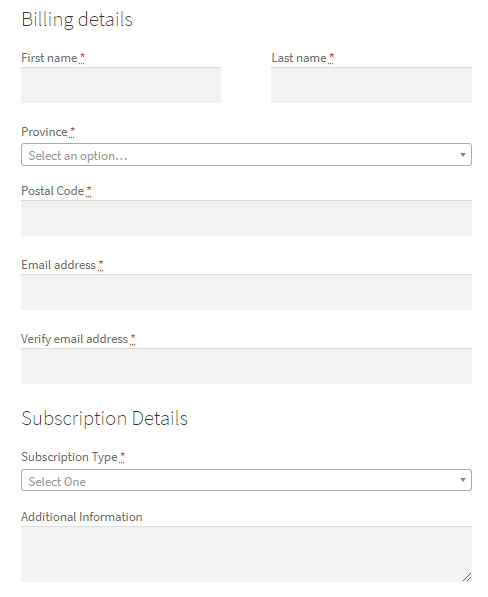Click the 'Subscription Type' label
This screenshot has width=488, height=597.
pos(69,457)
